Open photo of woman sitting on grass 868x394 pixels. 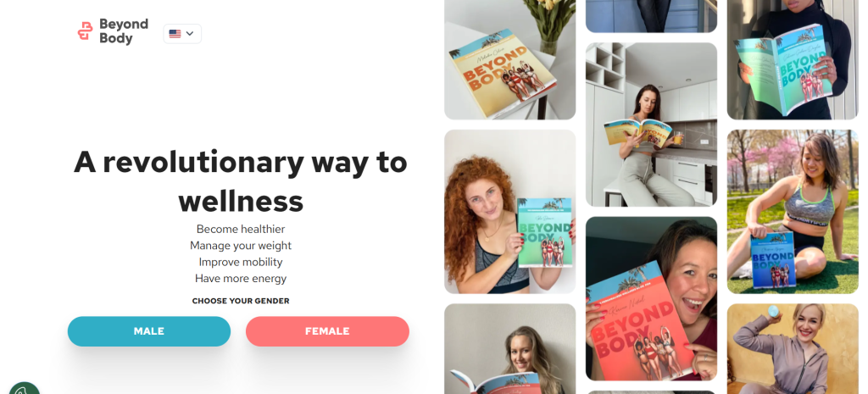(793, 211)
